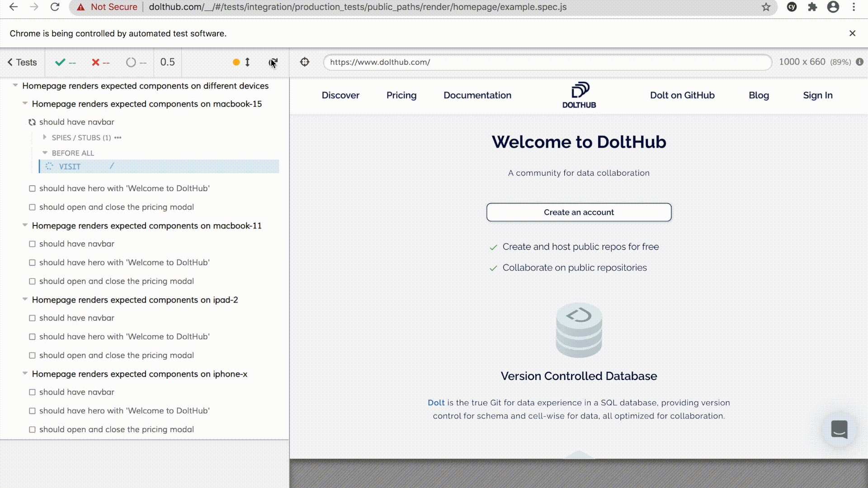Click the camera/screenshot icon in test toolbar
Screen dimensions: 868x488
pyautogui.click(x=305, y=62)
